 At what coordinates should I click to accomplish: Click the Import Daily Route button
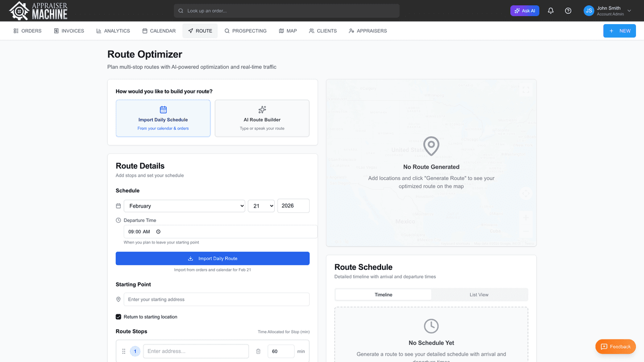(213, 258)
